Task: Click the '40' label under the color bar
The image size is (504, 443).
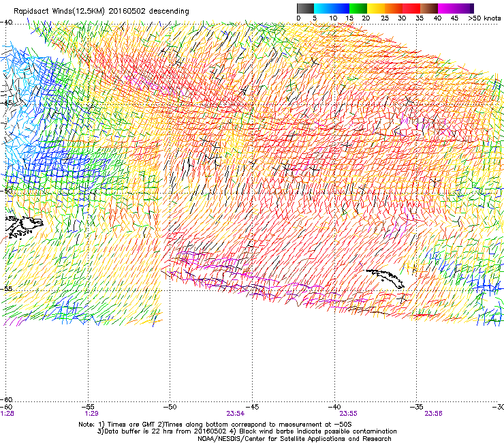Action: pyautogui.click(x=437, y=18)
